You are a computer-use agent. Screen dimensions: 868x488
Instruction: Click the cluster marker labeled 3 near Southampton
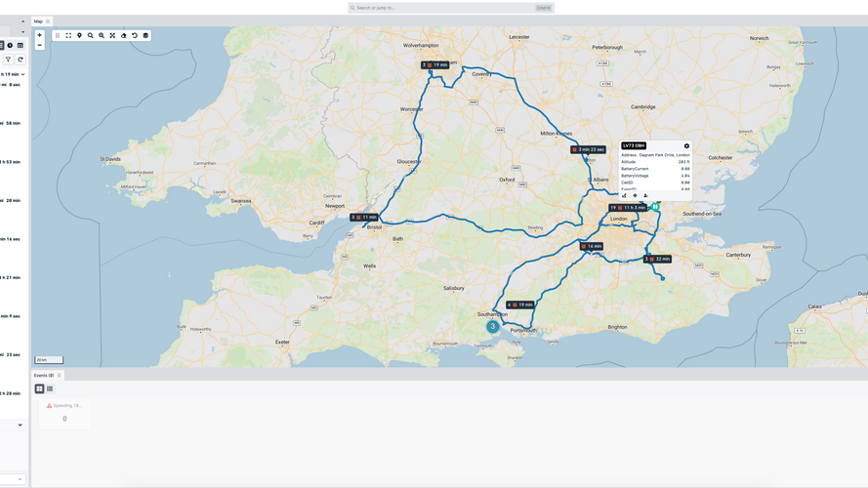point(492,326)
